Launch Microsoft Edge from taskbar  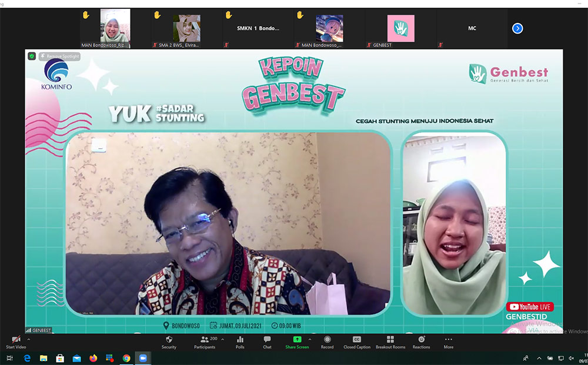coord(27,359)
